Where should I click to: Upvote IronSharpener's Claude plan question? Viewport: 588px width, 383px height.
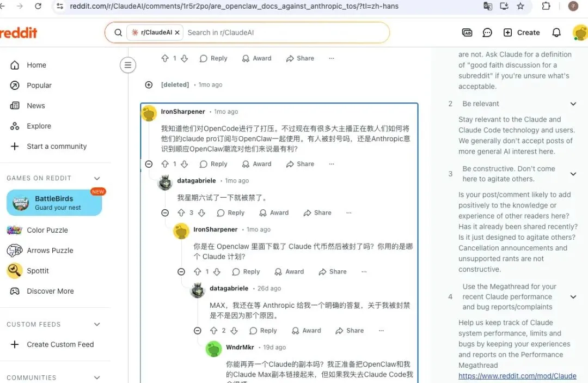[x=198, y=272]
